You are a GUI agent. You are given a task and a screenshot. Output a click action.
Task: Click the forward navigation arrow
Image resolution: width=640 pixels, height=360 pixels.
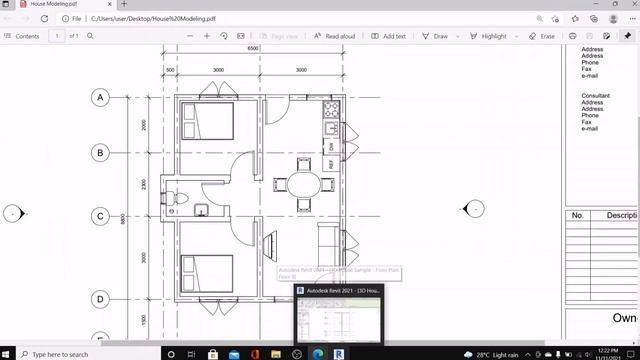point(25,18)
